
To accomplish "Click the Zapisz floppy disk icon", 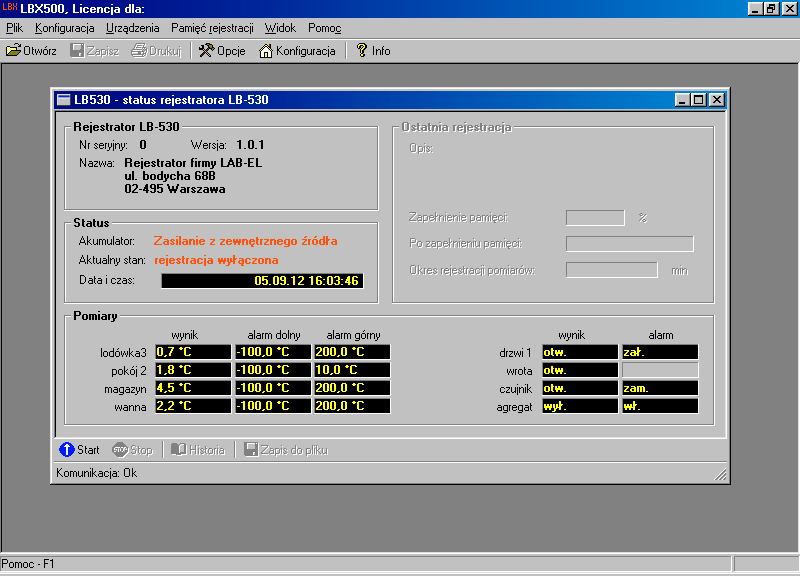I will [x=77, y=51].
